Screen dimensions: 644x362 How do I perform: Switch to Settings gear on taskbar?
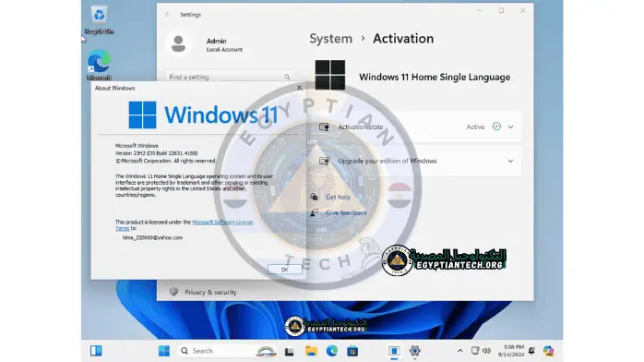(415, 351)
